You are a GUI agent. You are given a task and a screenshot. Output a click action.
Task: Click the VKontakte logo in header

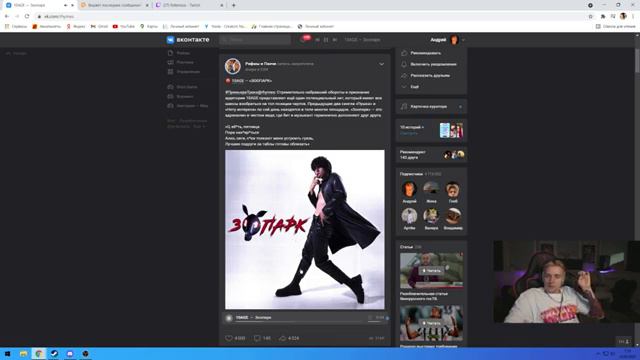click(x=188, y=40)
